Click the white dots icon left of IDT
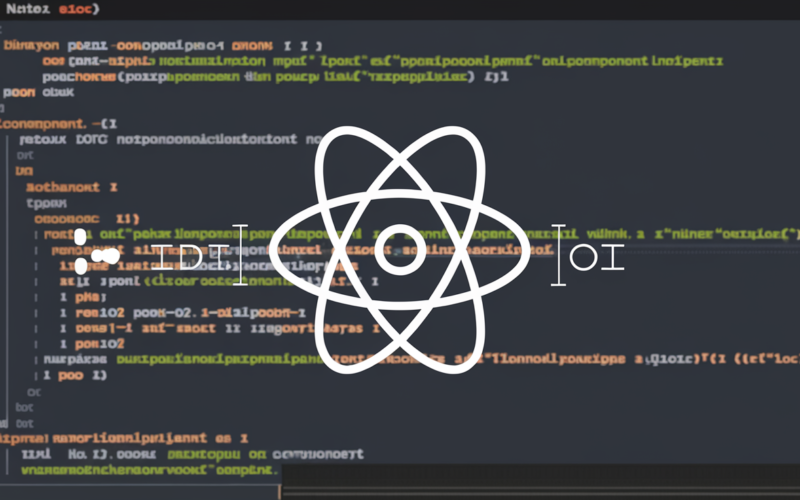This screenshot has height=500, width=800. (103, 258)
